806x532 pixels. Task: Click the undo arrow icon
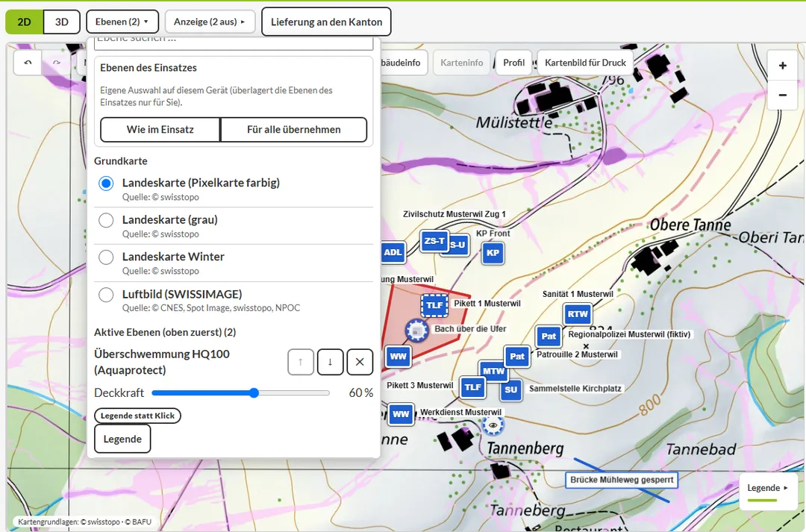(28, 63)
